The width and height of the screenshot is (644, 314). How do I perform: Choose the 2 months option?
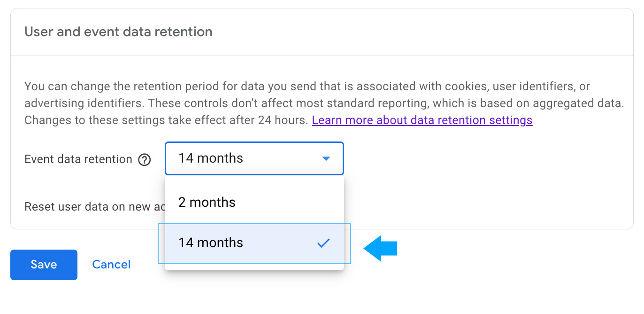tap(254, 202)
